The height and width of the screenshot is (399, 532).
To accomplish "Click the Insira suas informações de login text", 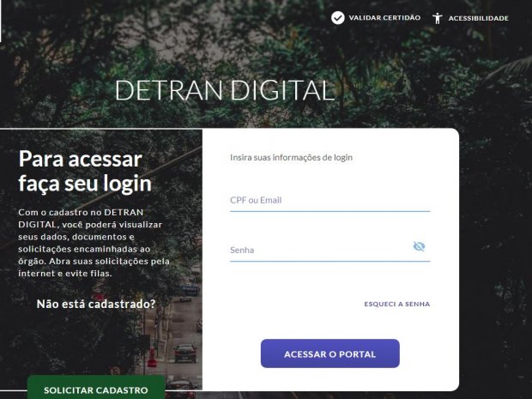I will [291, 157].
